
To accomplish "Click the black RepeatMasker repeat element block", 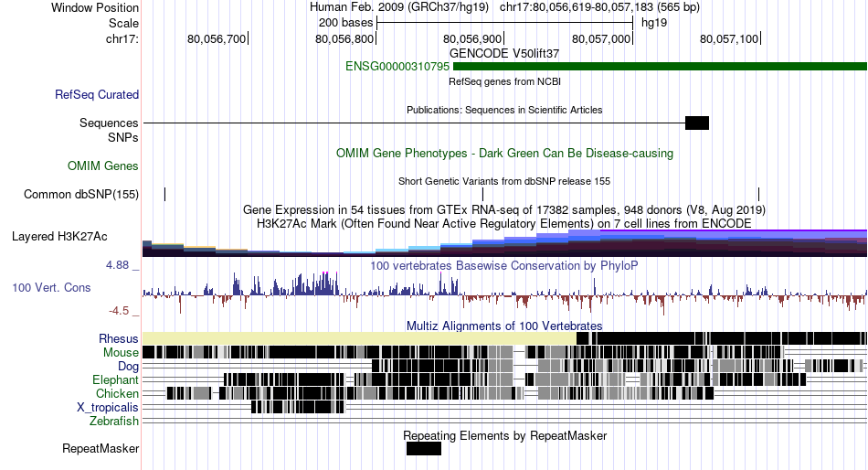I will click(x=424, y=448).
